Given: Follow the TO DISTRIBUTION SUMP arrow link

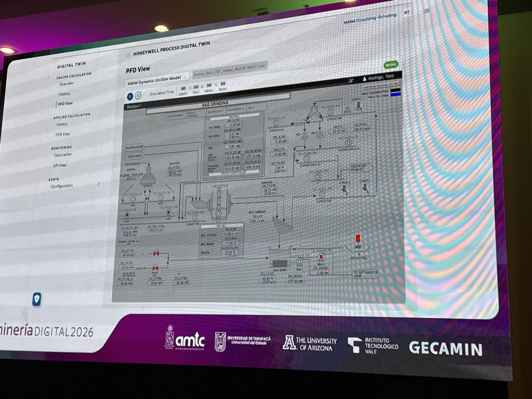Looking at the screenshot, I should [x=366, y=274].
